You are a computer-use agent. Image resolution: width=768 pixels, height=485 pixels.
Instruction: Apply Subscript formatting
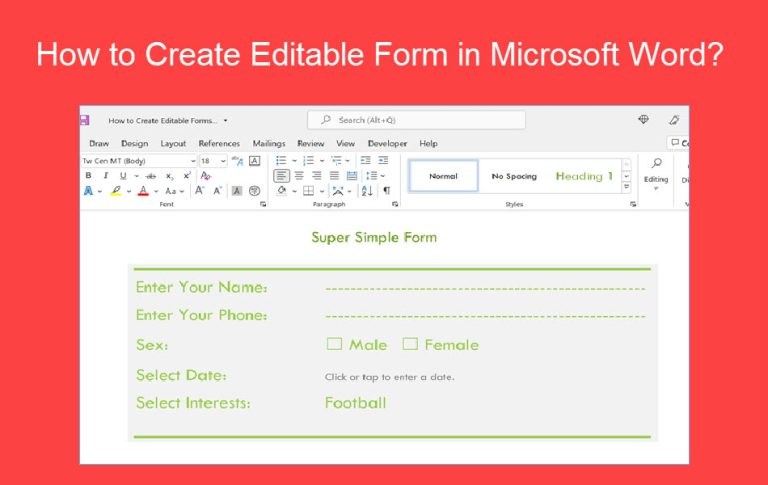coord(169,176)
